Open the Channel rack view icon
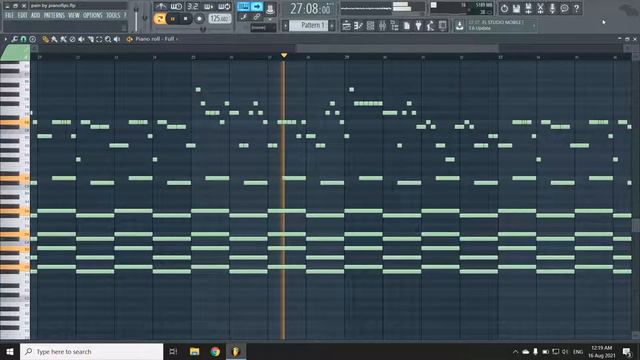The width and height of the screenshot is (640, 360). (371, 26)
